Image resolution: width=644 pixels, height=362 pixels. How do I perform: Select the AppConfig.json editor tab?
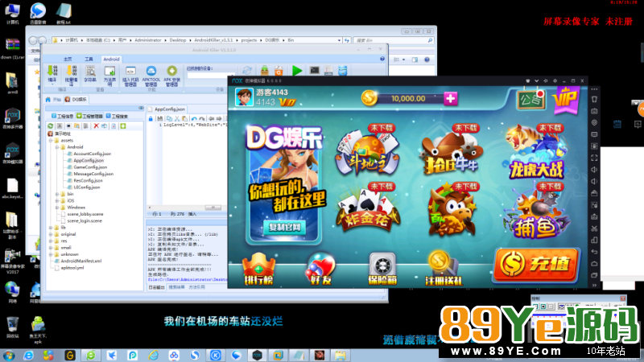click(167, 109)
